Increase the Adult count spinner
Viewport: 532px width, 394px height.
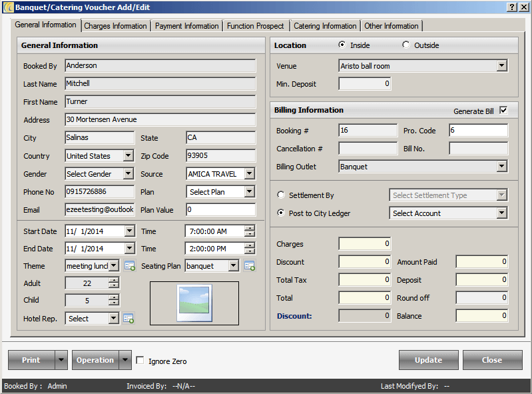[x=114, y=281]
